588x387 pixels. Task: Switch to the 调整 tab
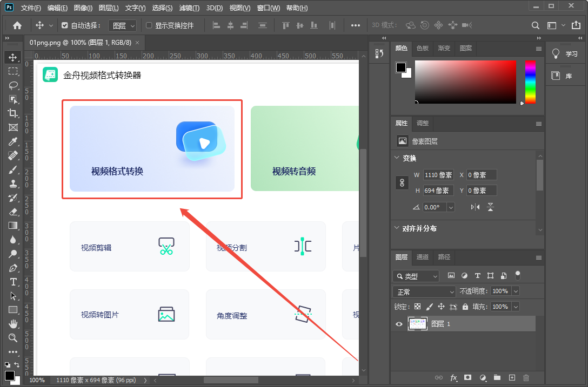[423, 123]
